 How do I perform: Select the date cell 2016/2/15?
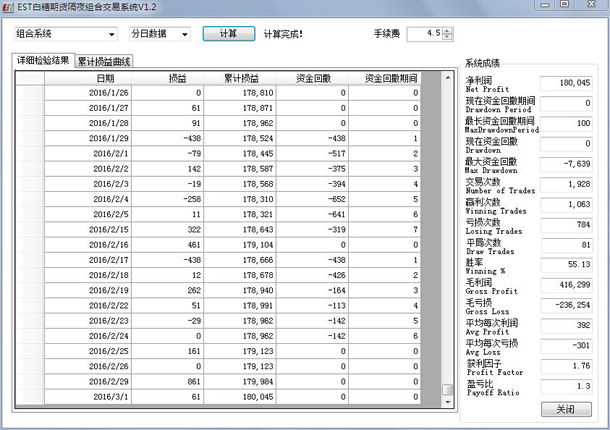point(88,230)
